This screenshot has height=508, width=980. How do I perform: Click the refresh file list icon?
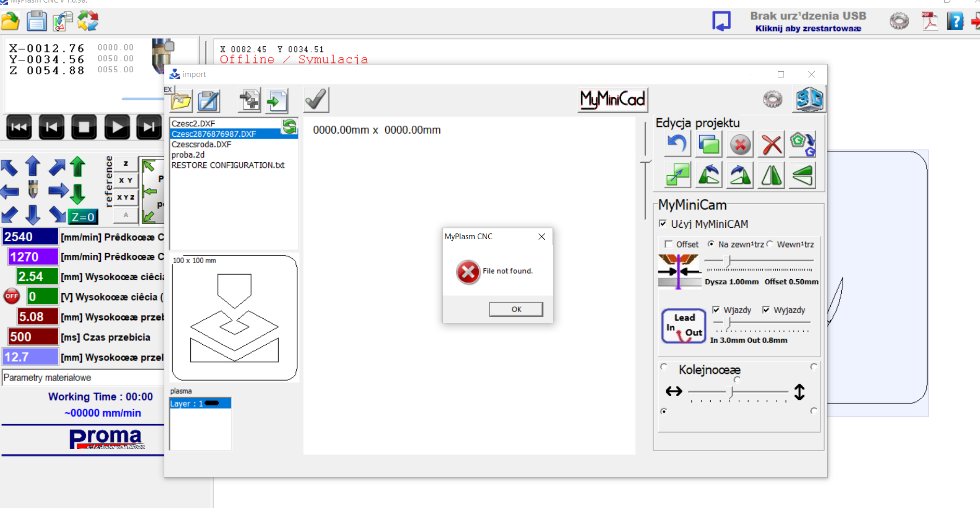(x=290, y=126)
